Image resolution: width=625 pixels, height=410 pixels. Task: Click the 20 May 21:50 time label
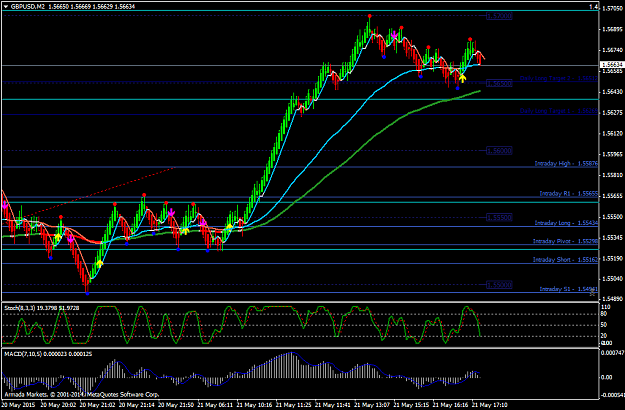coord(176,405)
